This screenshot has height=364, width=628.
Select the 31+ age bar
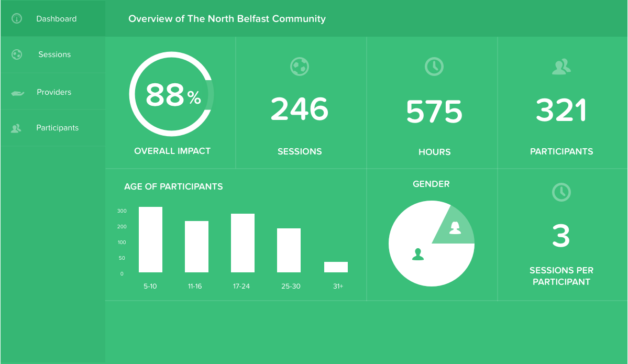[336, 267]
